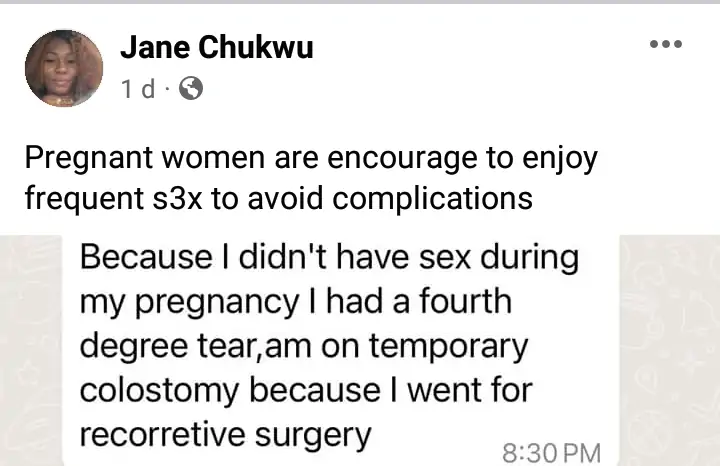Click the gray divider bar above the post
Screen dimensions: 720x466
tap(360, 3)
